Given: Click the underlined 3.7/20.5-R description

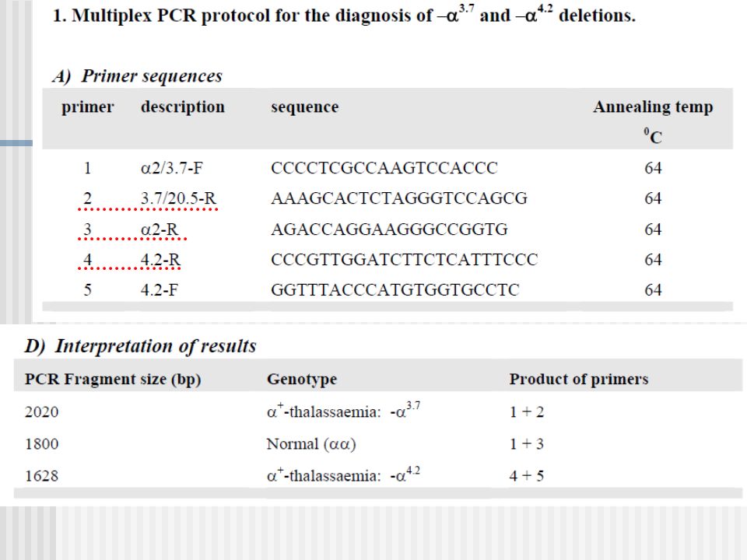Looking at the screenshot, I should [x=178, y=198].
